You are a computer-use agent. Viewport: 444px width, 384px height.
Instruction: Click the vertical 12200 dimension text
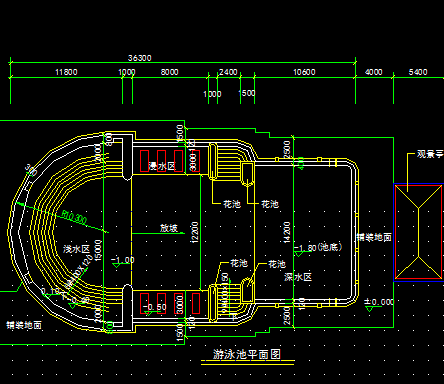[195, 232]
